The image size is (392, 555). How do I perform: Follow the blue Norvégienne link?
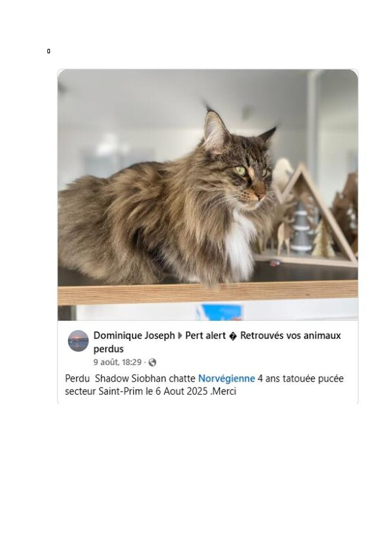point(227,378)
